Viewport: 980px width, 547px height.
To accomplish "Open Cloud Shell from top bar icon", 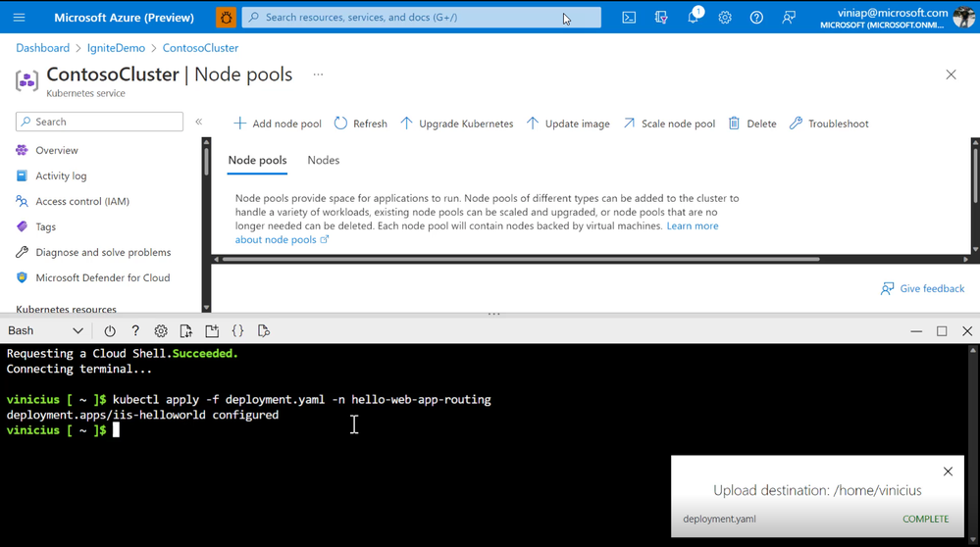I will pos(629,18).
